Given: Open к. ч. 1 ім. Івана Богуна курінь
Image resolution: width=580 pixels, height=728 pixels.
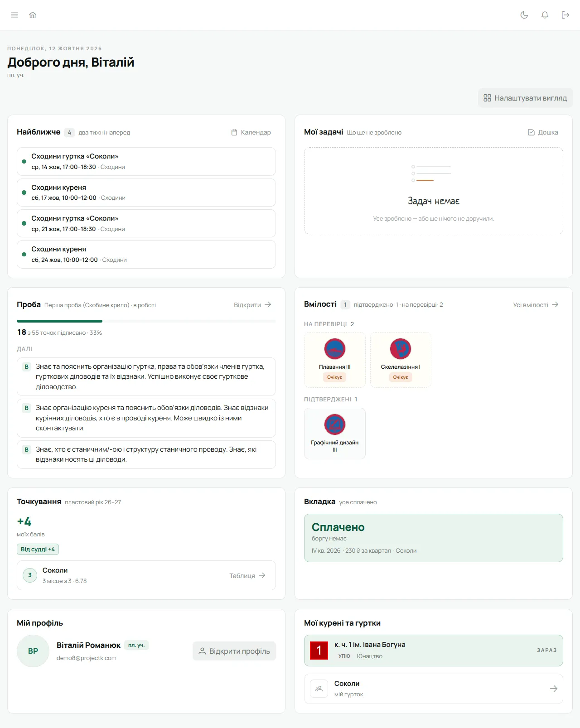Looking at the screenshot, I should point(434,651).
